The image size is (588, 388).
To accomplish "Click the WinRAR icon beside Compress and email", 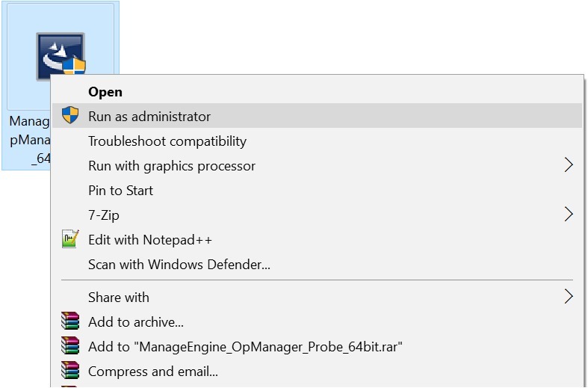I will pos(70,371).
